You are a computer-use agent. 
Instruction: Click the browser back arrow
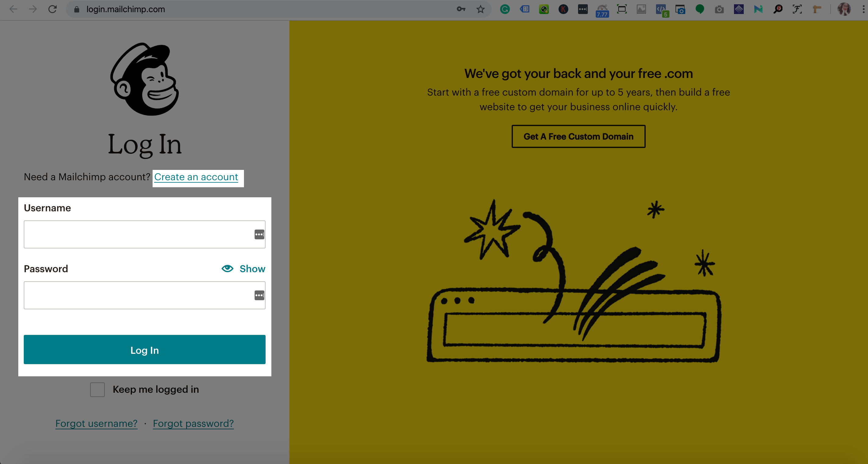coord(13,9)
